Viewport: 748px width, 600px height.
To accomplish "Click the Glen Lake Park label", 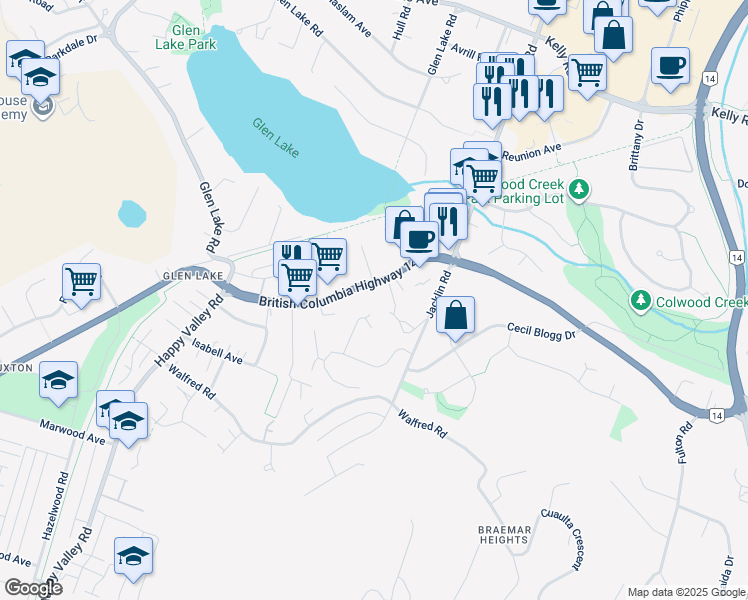I will (x=186, y=37).
